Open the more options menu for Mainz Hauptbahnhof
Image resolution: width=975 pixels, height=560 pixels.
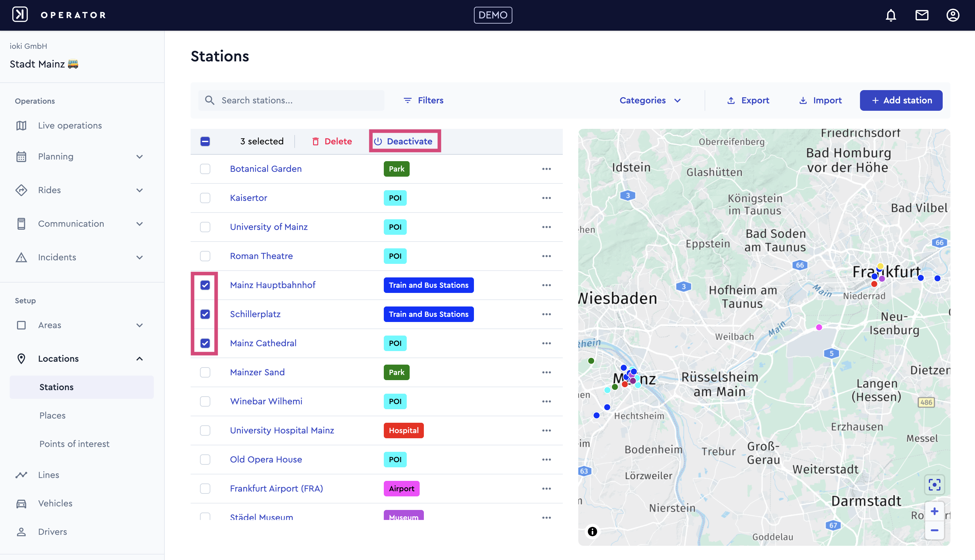547,285
